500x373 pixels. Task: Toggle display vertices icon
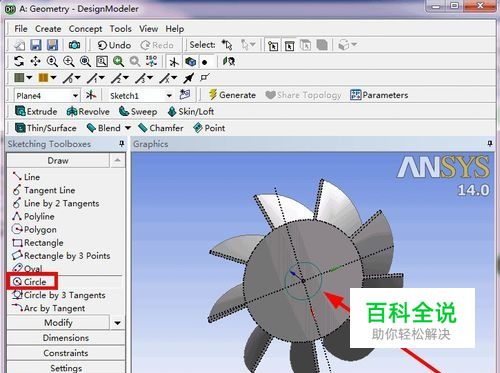(x=205, y=78)
